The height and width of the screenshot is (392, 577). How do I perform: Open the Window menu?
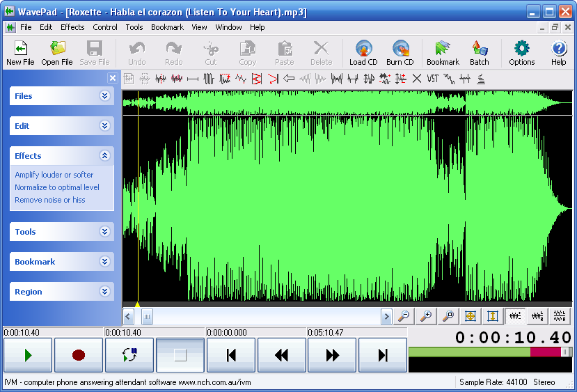click(x=228, y=27)
